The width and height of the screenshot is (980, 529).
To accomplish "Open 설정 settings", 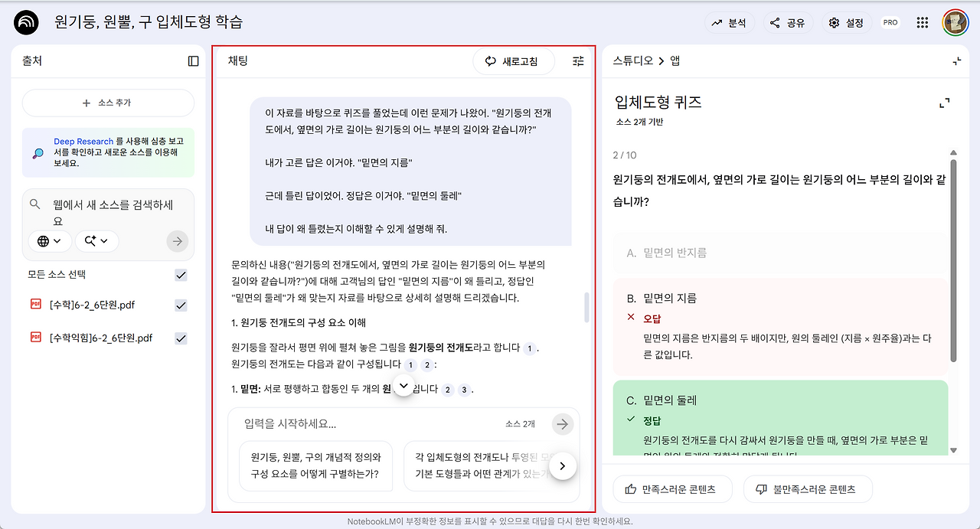I will [847, 23].
